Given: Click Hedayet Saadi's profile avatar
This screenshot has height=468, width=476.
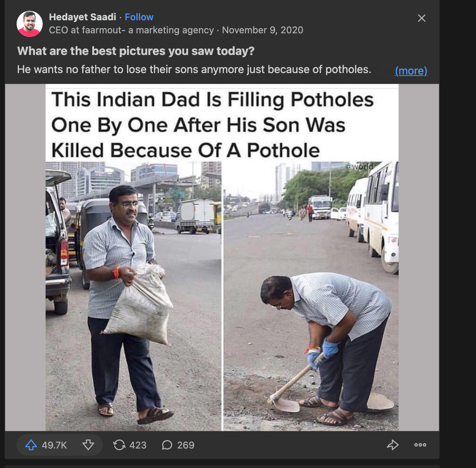Looking at the screenshot, I should (30, 24).
